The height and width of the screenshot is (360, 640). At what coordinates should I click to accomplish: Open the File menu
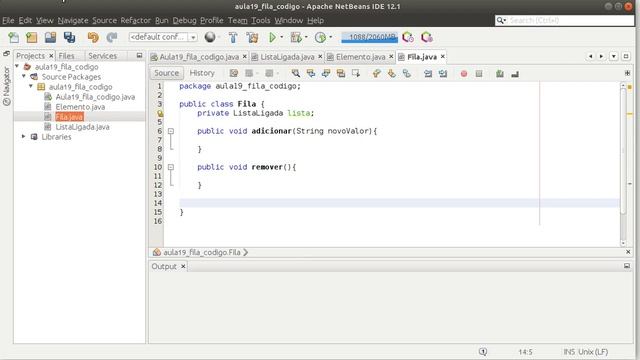point(8,20)
